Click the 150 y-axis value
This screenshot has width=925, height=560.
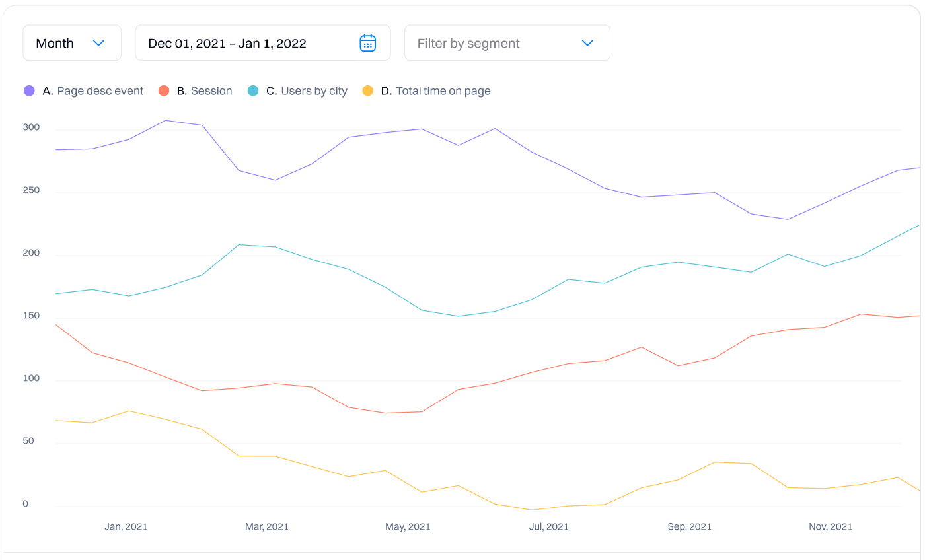[31, 316]
